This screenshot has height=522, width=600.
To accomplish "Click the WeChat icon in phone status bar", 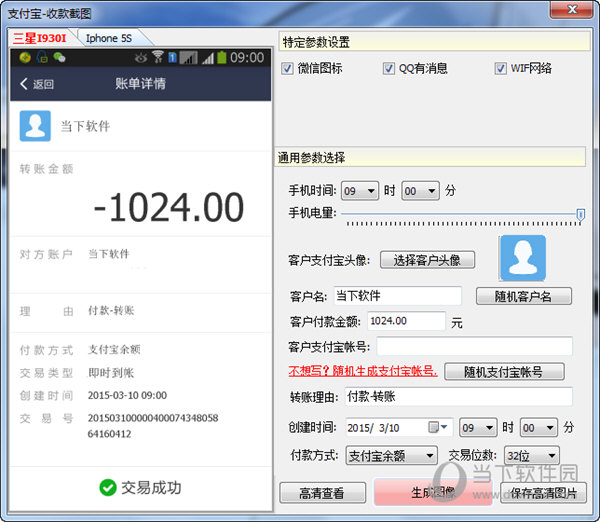I will coord(59,57).
